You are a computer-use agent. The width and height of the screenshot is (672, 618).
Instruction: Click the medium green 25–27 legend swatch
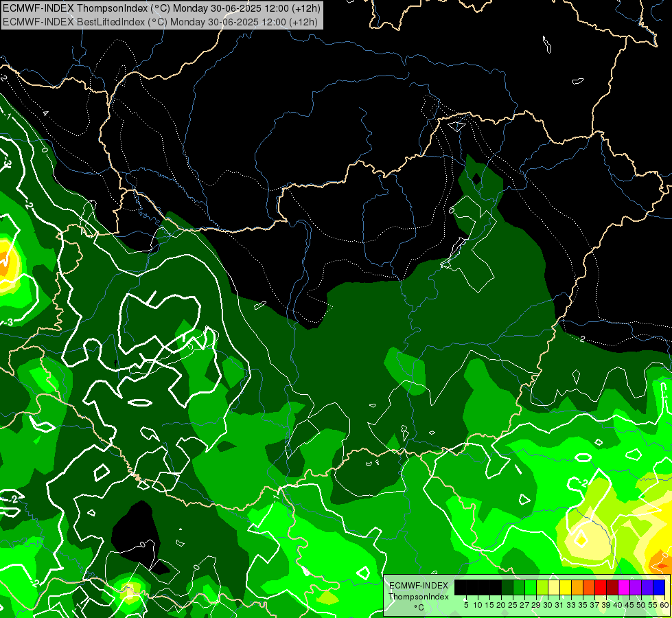(519, 587)
